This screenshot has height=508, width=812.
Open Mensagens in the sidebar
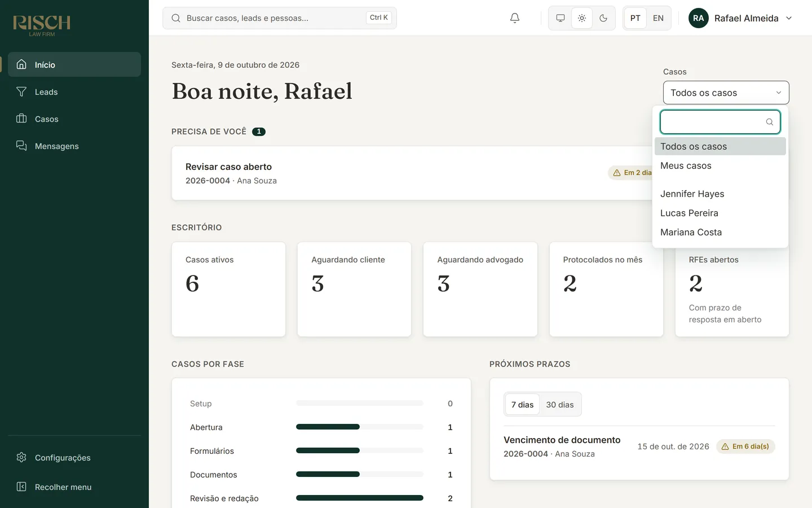pyautogui.click(x=74, y=146)
